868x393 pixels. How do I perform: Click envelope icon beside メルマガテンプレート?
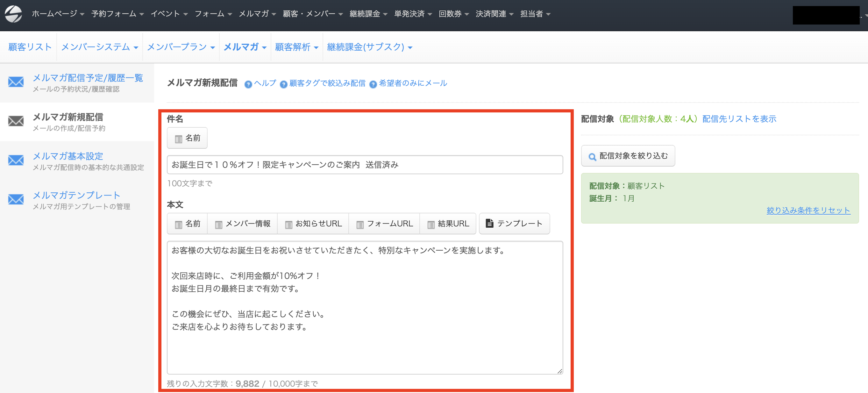pyautogui.click(x=16, y=199)
